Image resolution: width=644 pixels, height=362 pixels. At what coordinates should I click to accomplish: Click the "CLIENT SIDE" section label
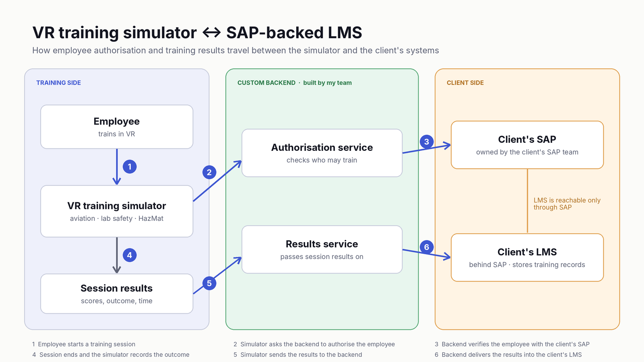[x=465, y=83]
